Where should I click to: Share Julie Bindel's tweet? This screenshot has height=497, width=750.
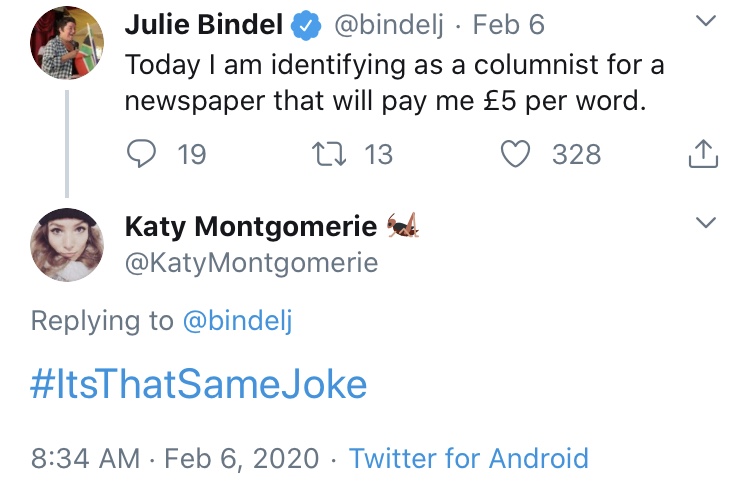point(703,154)
